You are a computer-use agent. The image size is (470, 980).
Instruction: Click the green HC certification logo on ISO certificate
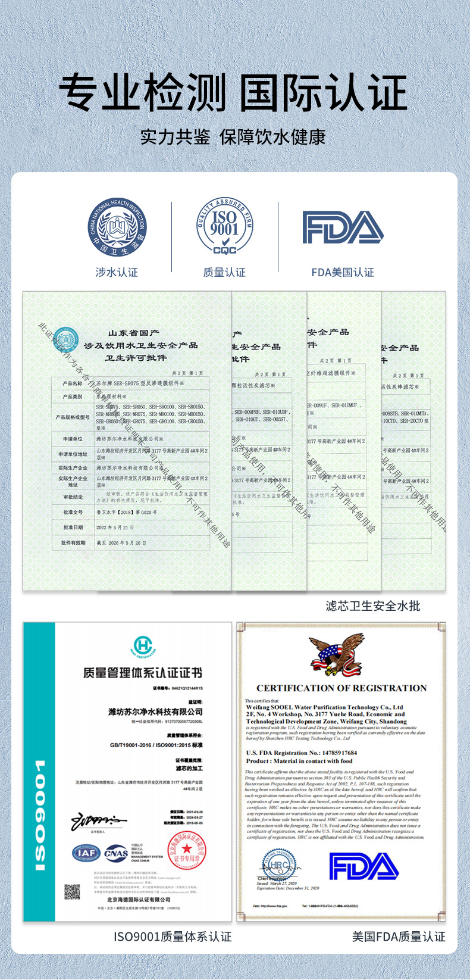pyautogui.click(x=143, y=647)
